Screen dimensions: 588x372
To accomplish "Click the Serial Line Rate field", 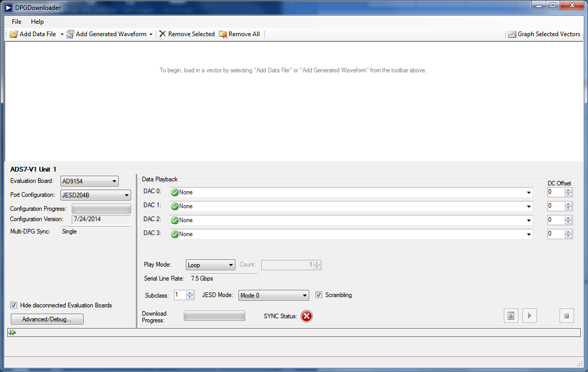I will 224,278.
